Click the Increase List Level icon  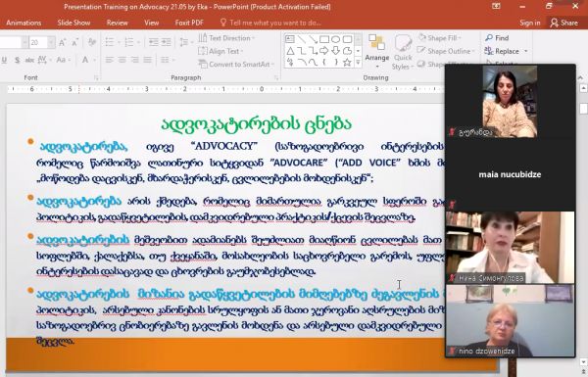(x=166, y=42)
